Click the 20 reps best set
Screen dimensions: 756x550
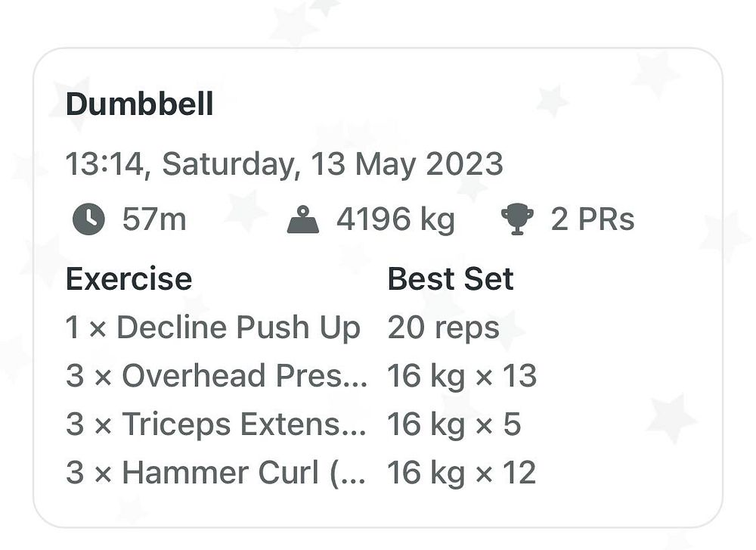pyautogui.click(x=444, y=328)
